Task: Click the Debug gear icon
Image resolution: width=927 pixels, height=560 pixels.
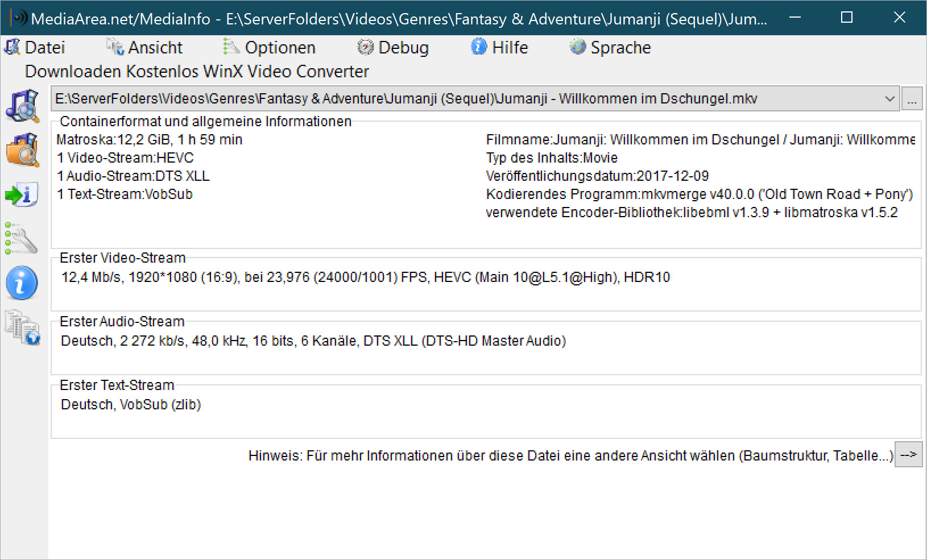Action: 365,47
